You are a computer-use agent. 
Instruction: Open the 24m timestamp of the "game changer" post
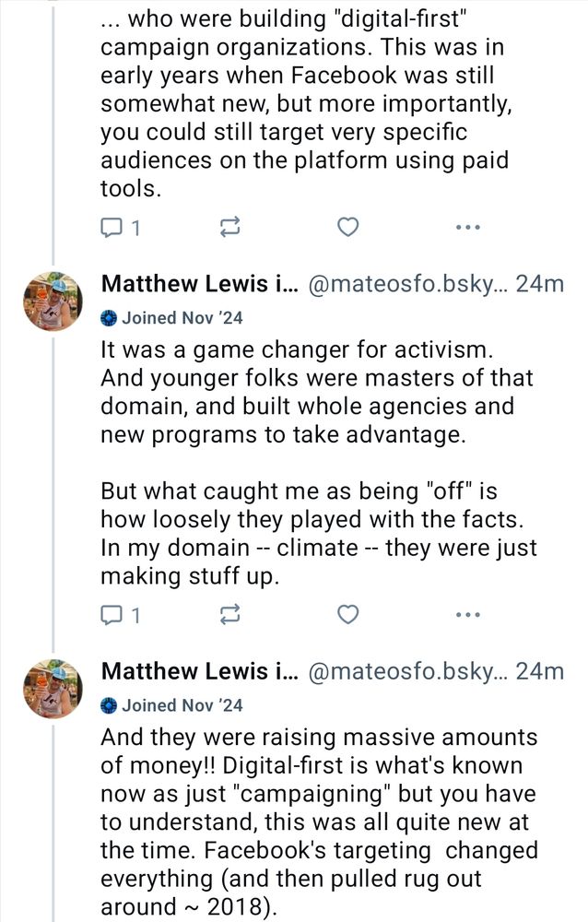click(540, 285)
